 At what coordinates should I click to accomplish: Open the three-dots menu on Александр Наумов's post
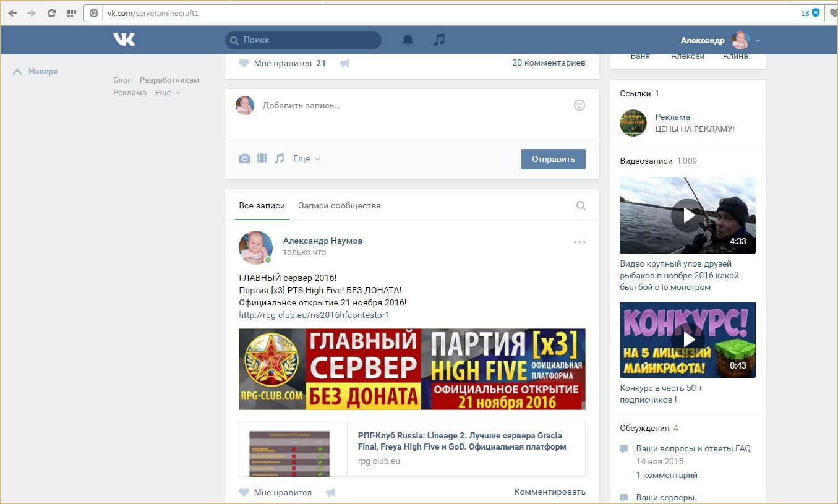[579, 242]
